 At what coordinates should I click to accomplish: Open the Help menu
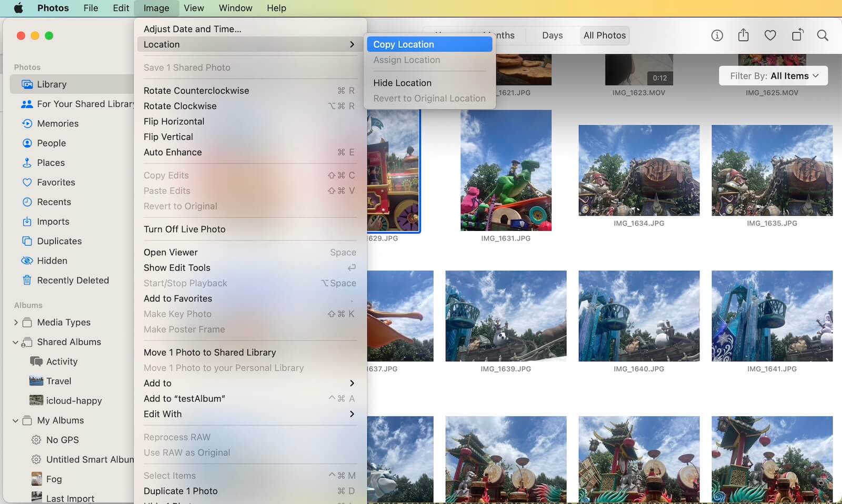tap(276, 8)
